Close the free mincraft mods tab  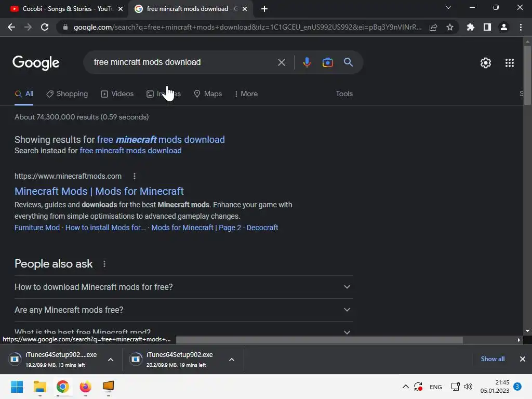tap(245, 9)
